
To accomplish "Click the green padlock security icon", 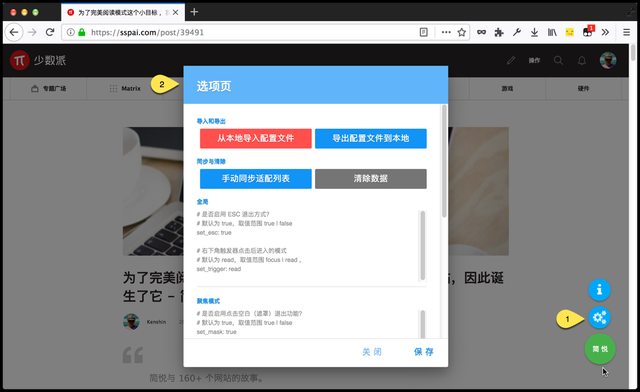I will (82, 32).
